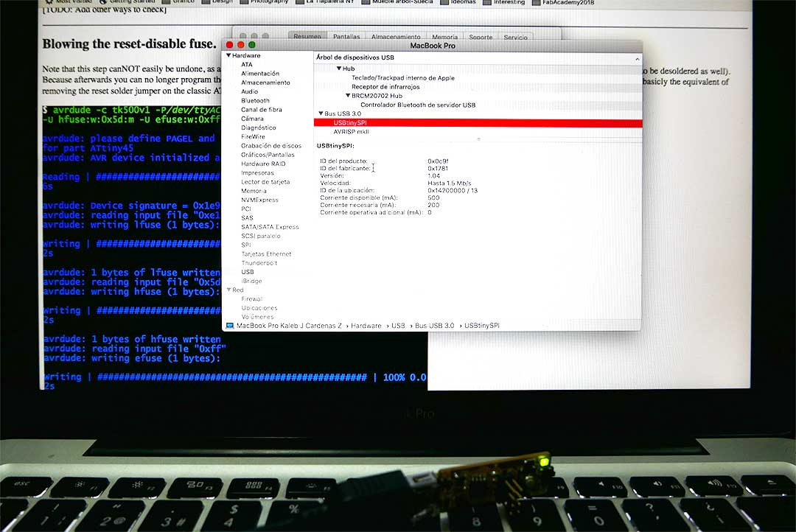Select ATA in hardware list
This screenshot has width=796, height=532.
tap(247, 64)
